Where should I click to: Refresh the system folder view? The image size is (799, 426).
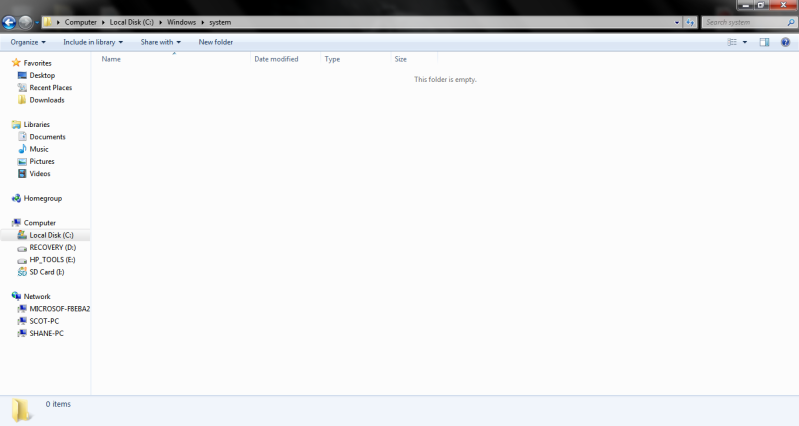coord(690,22)
